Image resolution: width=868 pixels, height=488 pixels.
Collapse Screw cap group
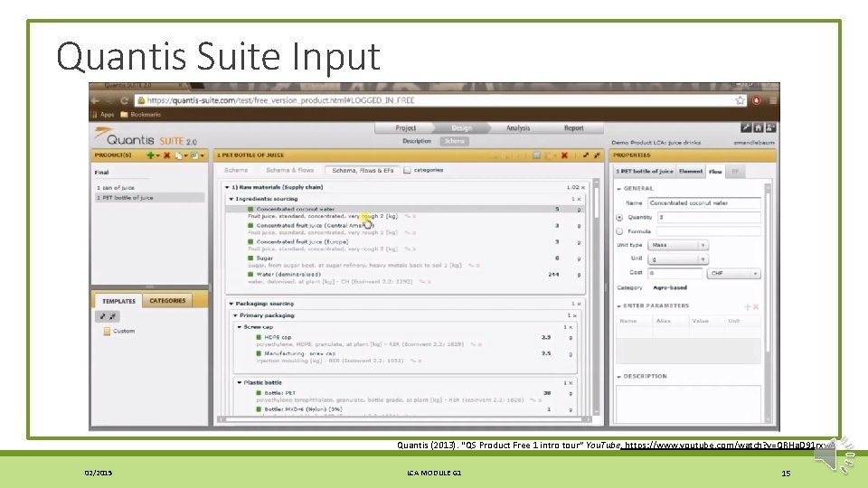click(239, 327)
